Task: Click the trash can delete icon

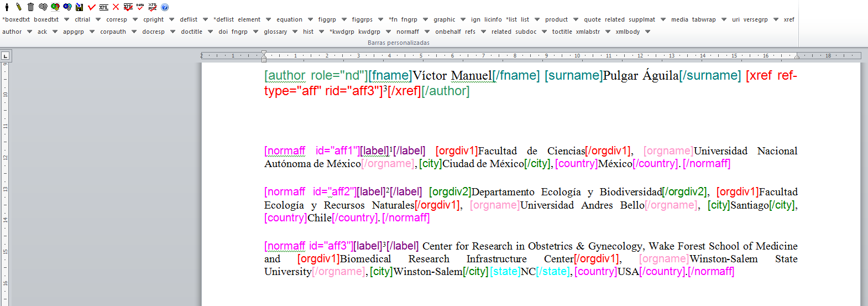Action: point(30,7)
